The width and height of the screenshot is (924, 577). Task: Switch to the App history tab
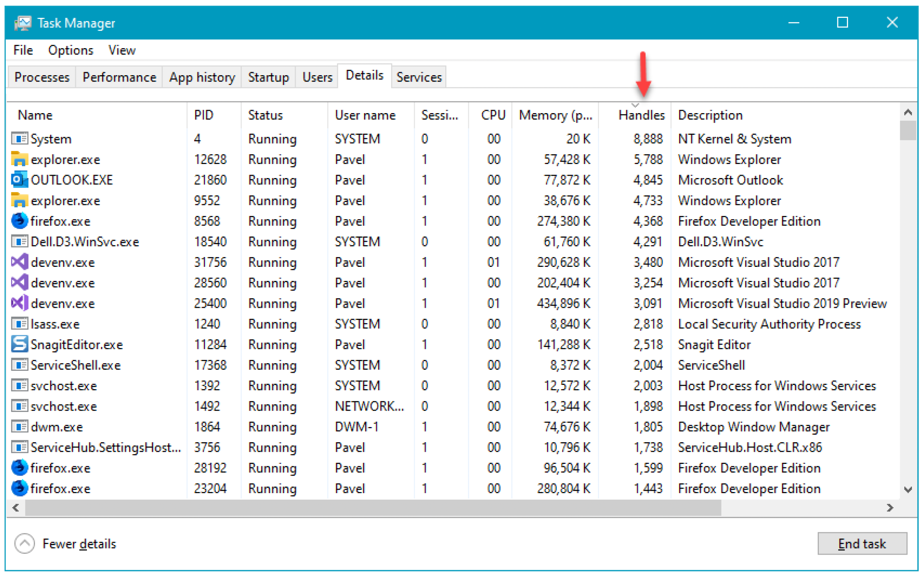[202, 77]
